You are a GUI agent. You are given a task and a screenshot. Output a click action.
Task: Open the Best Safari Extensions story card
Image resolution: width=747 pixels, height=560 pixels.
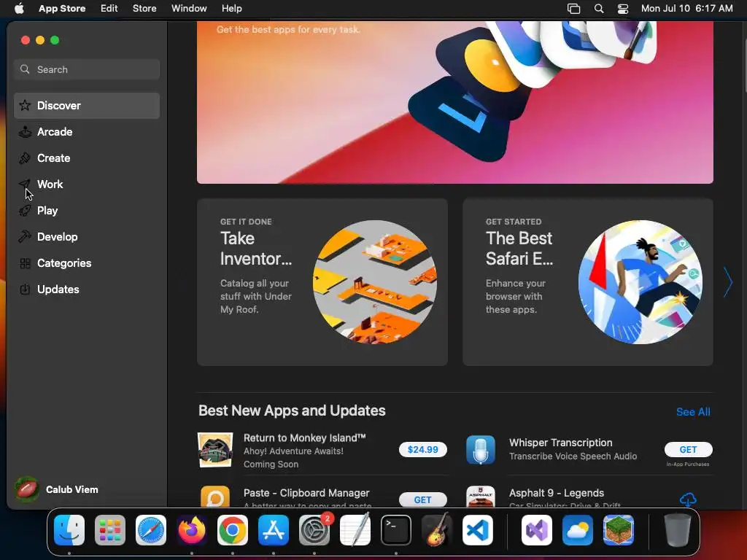[x=588, y=282]
